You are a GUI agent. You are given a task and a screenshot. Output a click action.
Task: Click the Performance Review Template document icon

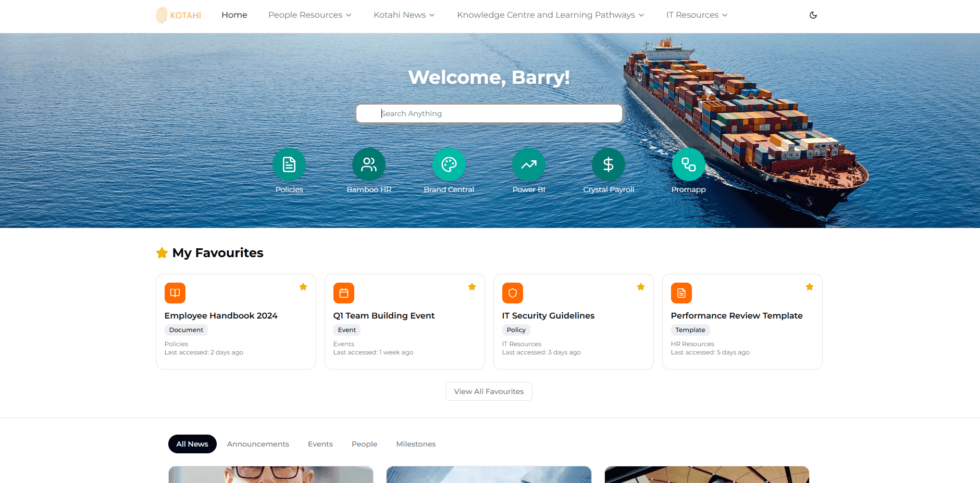pyautogui.click(x=681, y=293)
